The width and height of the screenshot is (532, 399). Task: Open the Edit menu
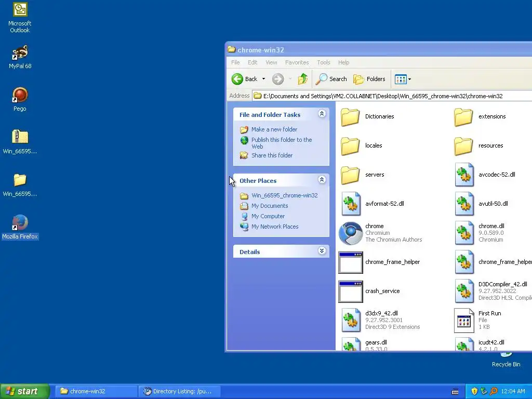coord(252,62)
